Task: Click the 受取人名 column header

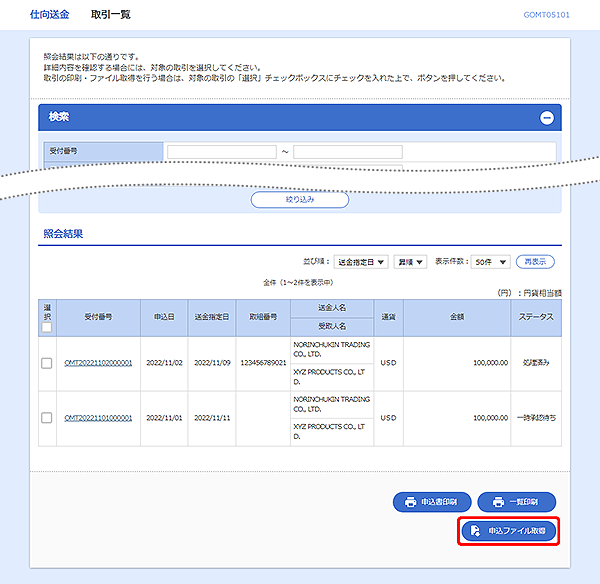Action: (332, 326)
